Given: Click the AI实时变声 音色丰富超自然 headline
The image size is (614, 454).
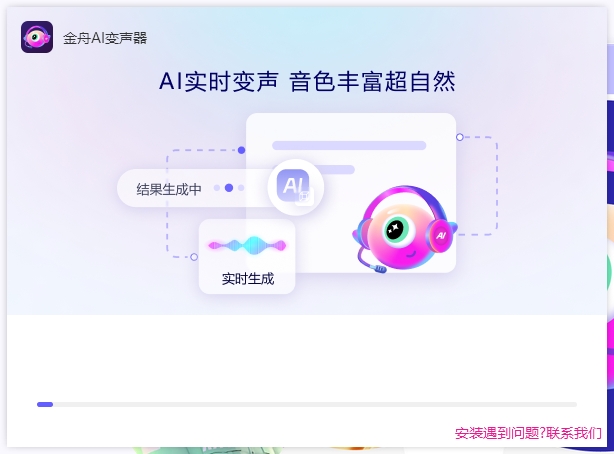Looking at the screenshot, I should coord(307,81).
